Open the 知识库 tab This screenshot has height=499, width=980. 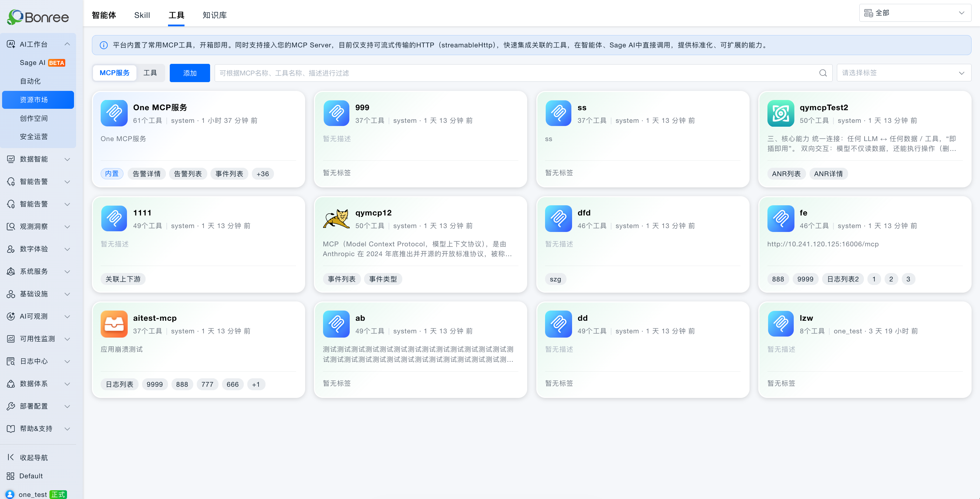(x=215, y=15)
